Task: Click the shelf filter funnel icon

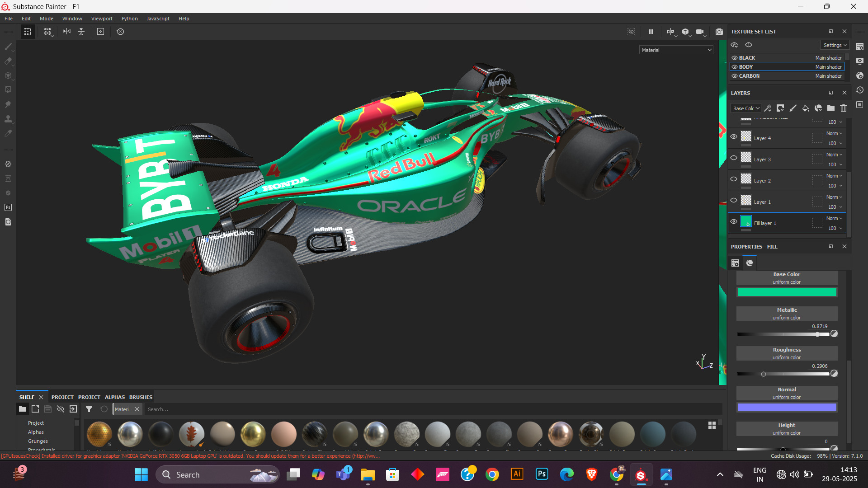Action: click(89, 409)
